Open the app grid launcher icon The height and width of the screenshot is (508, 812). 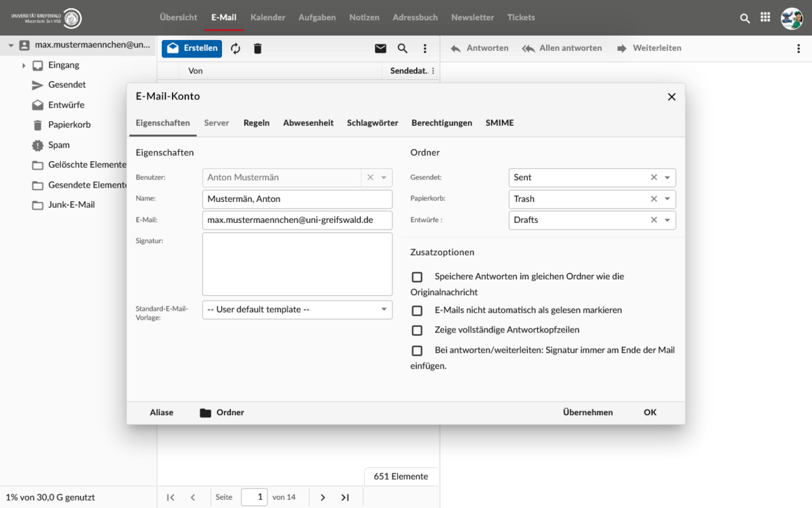pos(765,18)
